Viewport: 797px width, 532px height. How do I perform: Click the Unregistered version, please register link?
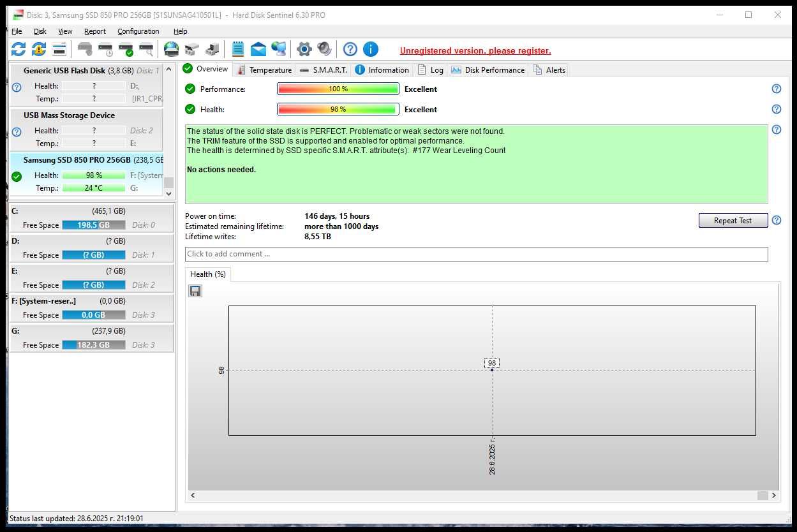[475, 50]
